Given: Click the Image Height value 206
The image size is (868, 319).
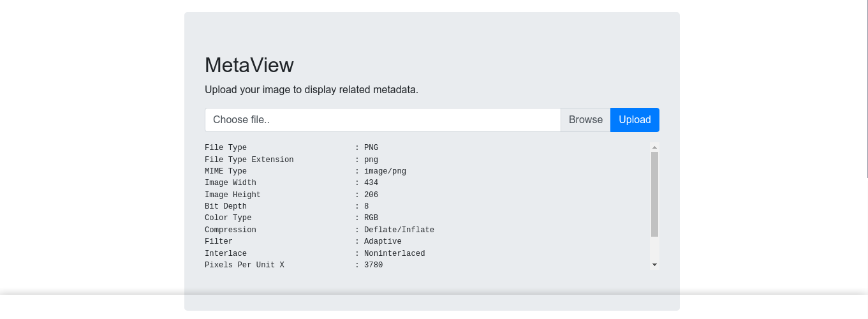Looking at the screenshot, I should click(x=371, y=195).
